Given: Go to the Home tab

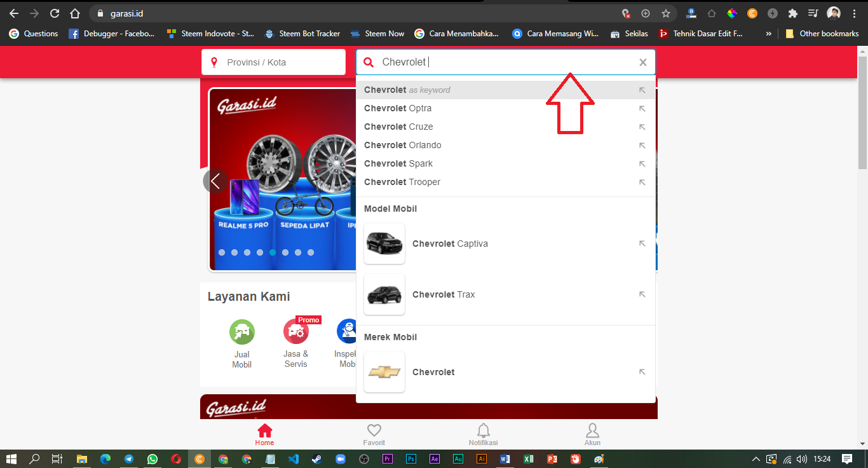Looking at the screenshot, I should (x=264, y=434).
